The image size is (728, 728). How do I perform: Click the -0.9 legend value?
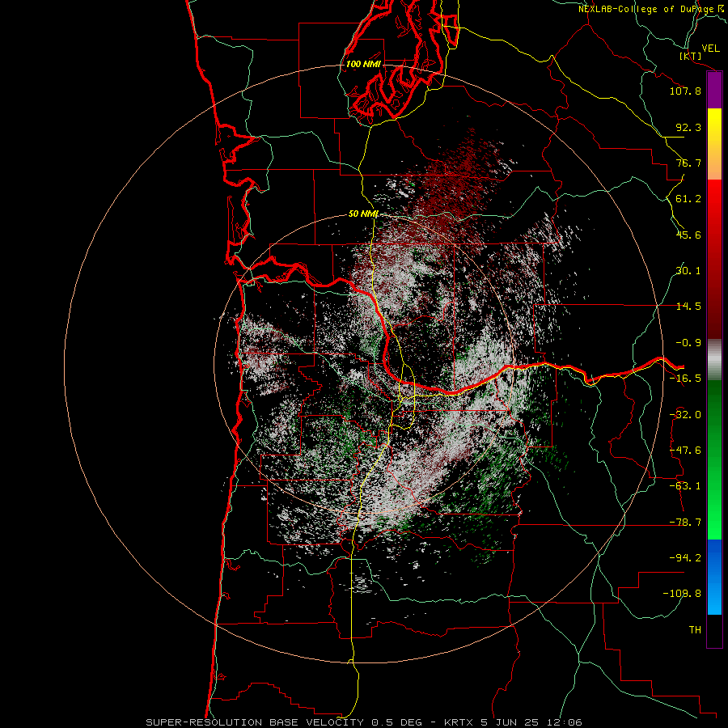[688, 343]
